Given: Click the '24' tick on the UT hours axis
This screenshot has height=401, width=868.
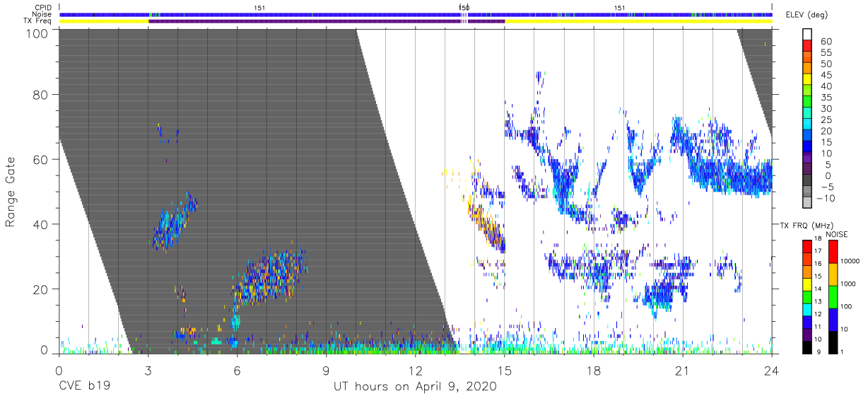Looking at the screenshot, I should tap(771, 370).
